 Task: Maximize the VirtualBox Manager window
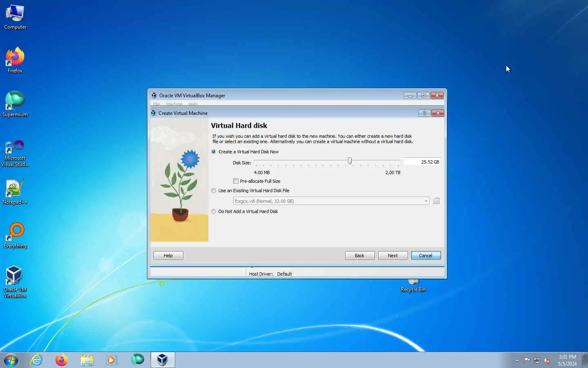point(423,95)
